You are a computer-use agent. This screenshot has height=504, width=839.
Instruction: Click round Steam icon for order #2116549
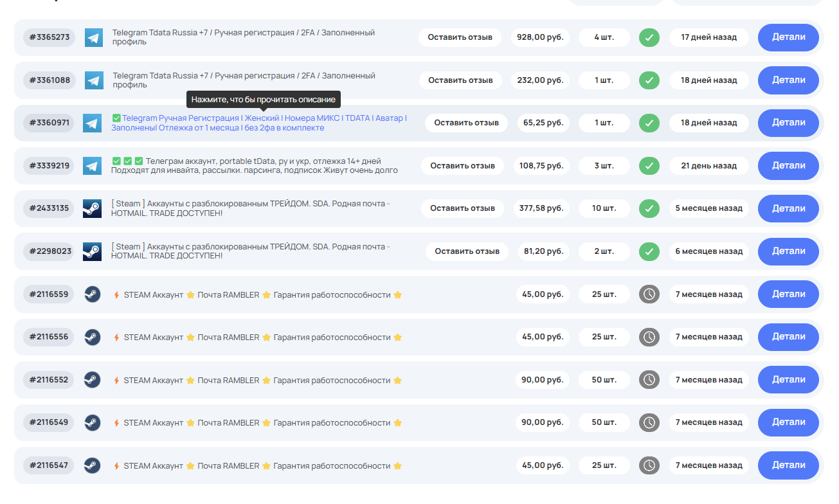(93, 422)
